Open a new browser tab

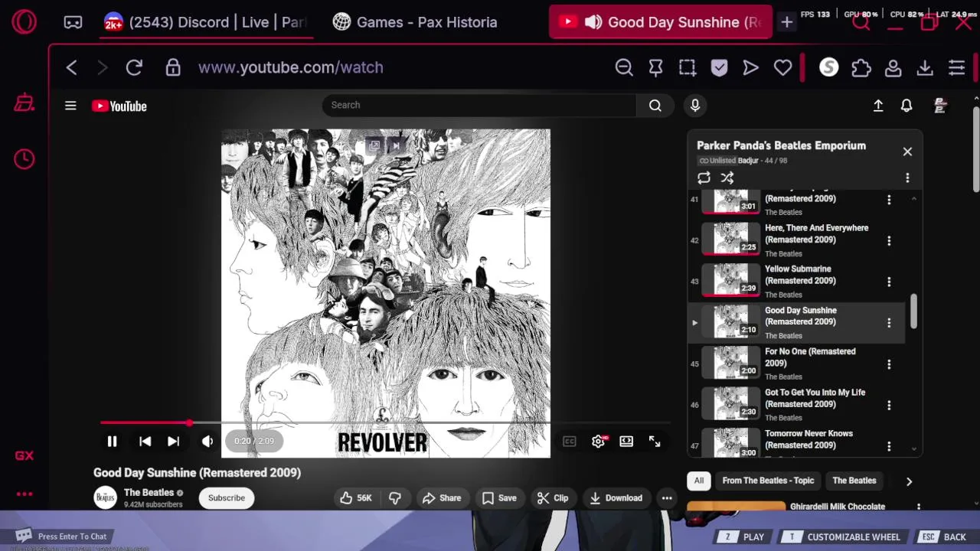pos(786,22)
